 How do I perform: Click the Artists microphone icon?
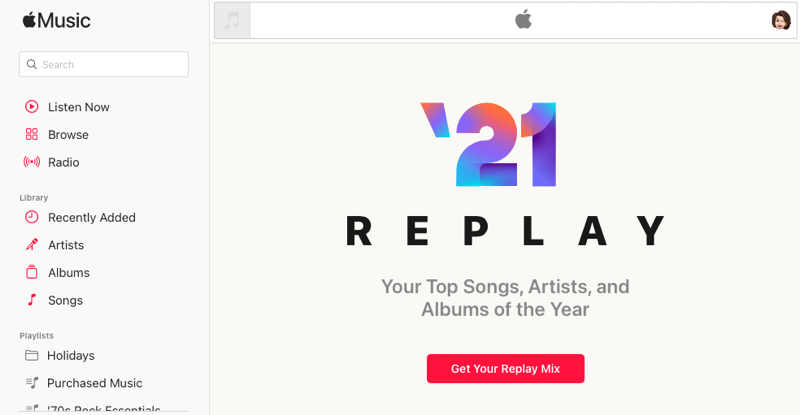coord(32,245)
